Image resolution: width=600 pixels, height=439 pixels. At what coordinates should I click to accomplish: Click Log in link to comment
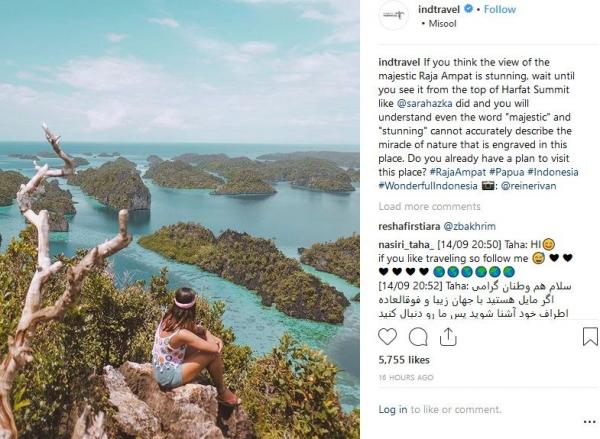point(392,410)
